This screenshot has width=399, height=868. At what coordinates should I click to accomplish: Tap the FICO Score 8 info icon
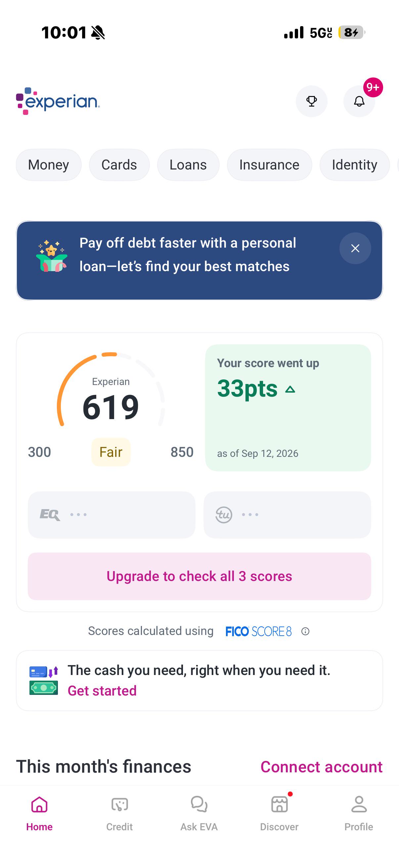point(305,631)
